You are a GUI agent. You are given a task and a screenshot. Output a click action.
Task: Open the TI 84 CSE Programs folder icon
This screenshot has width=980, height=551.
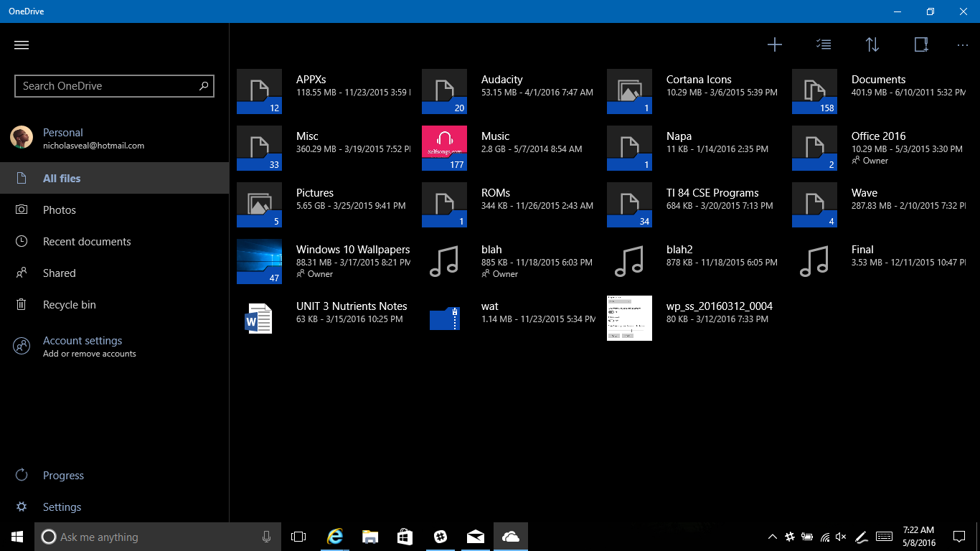(629, 204)
